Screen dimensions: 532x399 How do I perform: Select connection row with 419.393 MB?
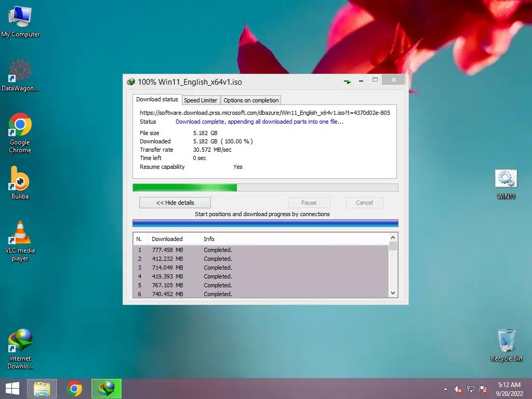coord(261,276)
